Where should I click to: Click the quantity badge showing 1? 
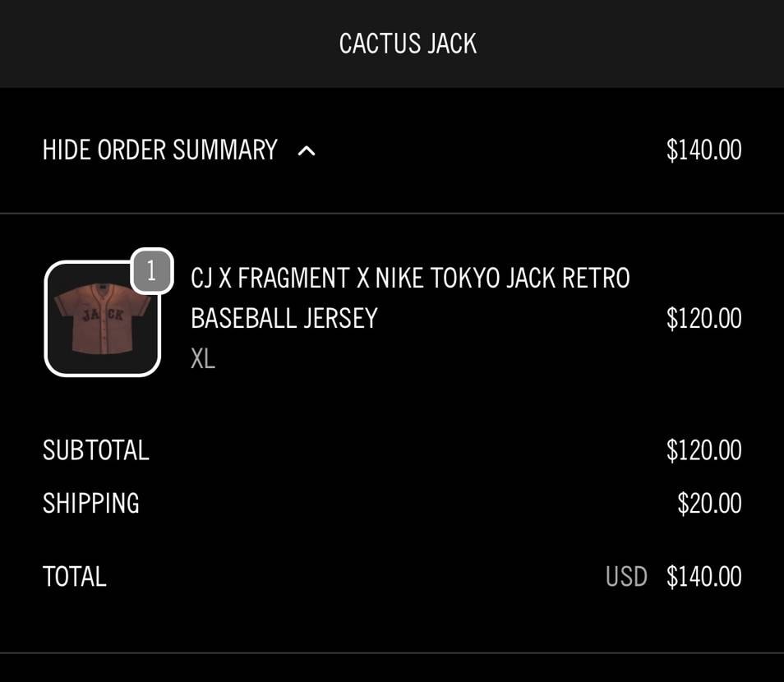coord(152,270)
